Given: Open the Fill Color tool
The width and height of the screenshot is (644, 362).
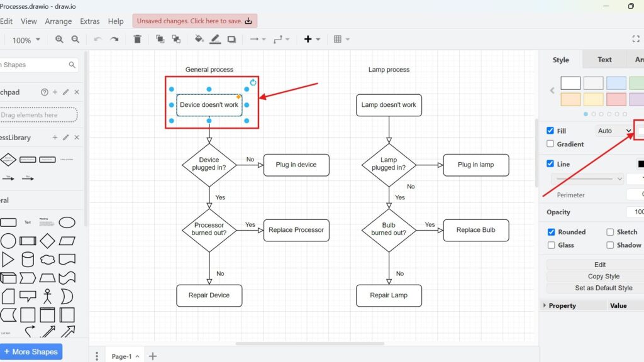Looking at the screenshot, I should [199, 39].
